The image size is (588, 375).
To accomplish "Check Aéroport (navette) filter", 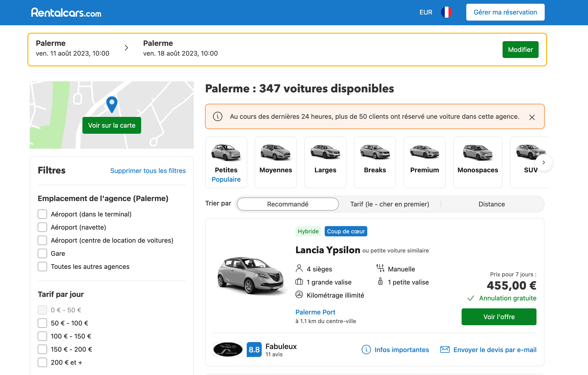I will (42, 227).
